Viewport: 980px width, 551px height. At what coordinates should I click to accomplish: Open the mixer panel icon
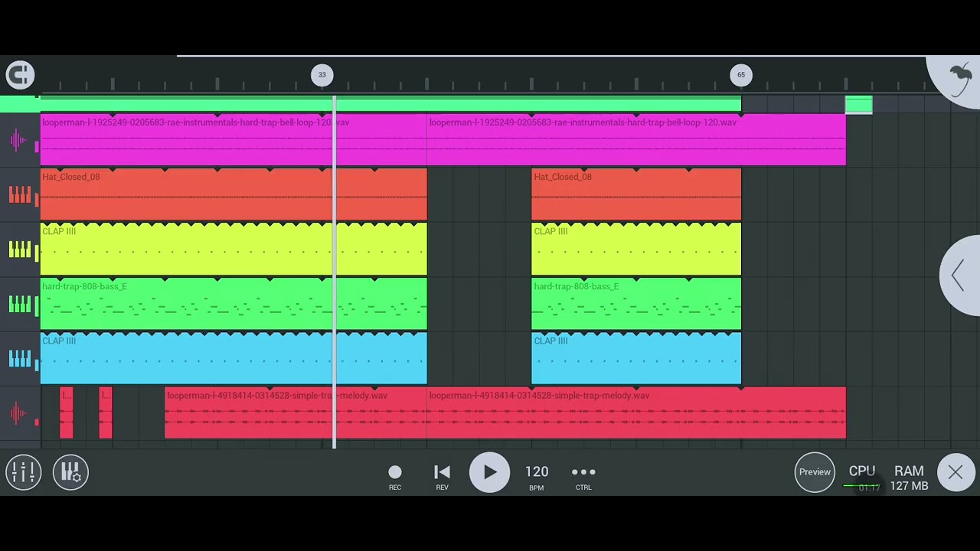point(23,472)
